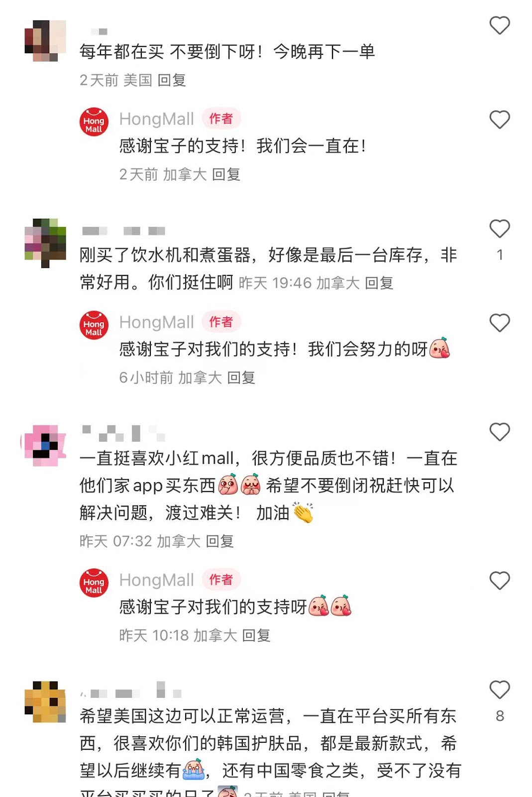This screenshot has width=532, height=797.
Task: View pink pixelated avatar commenter's profile
Action: click(x=45, y=445)
